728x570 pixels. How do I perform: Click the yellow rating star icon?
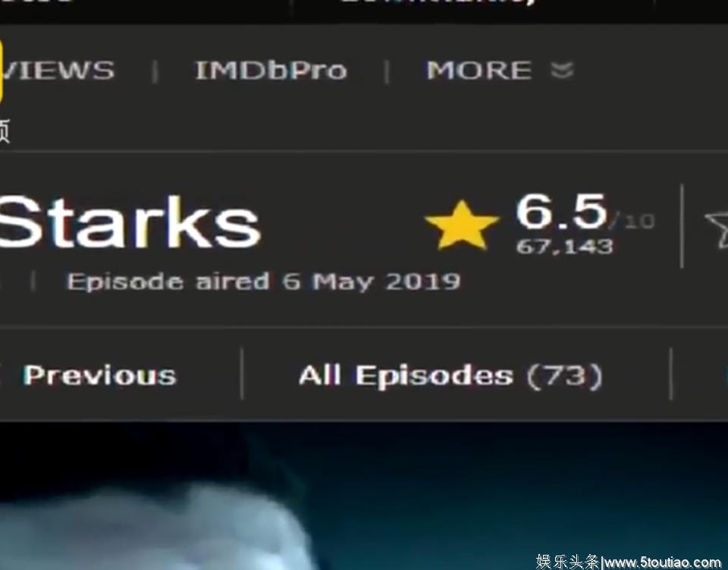pyautogui.click(x=462, y=225)
